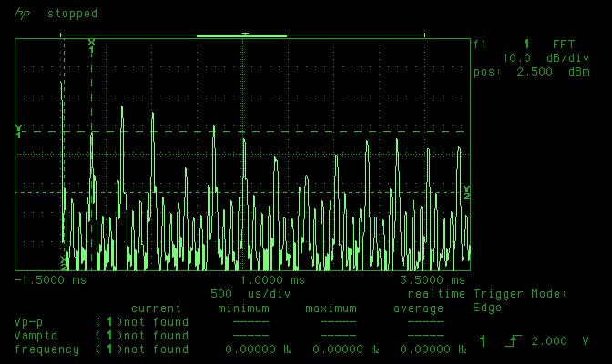612x364 pixels.
Task: Select the X1 cursor marker label
Action: tap(91, 46)
